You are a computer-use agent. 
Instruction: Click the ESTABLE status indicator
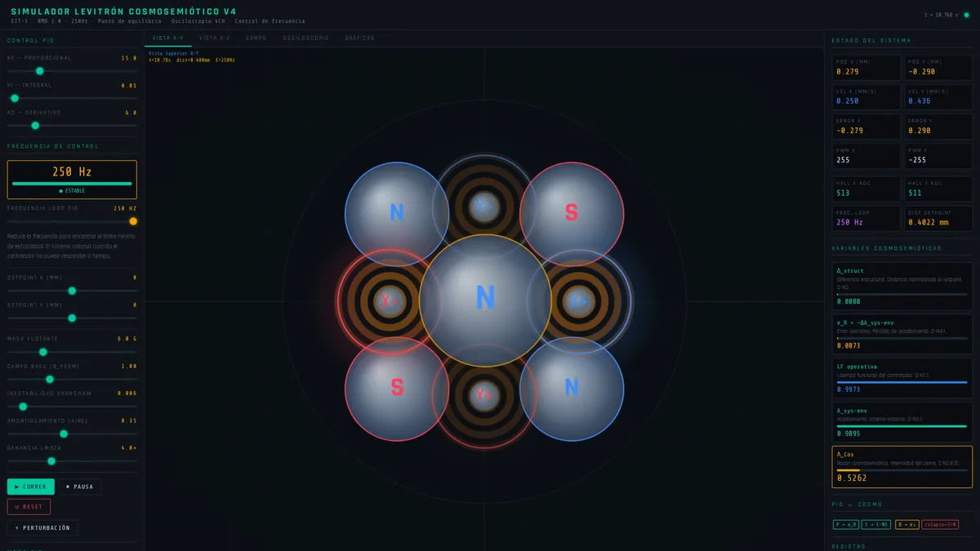pyautogui.click(x=72, y=191)
